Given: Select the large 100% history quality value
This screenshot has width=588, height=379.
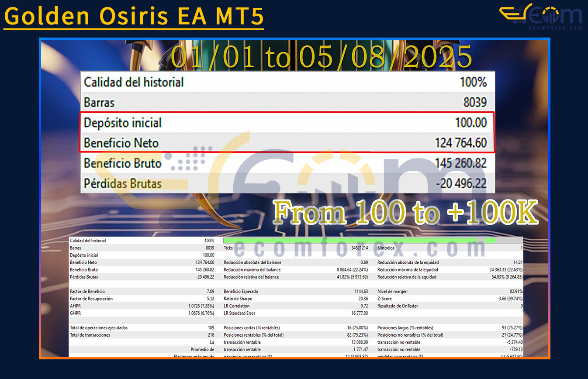Looking at the screenshot, I should tap(473, 82).
